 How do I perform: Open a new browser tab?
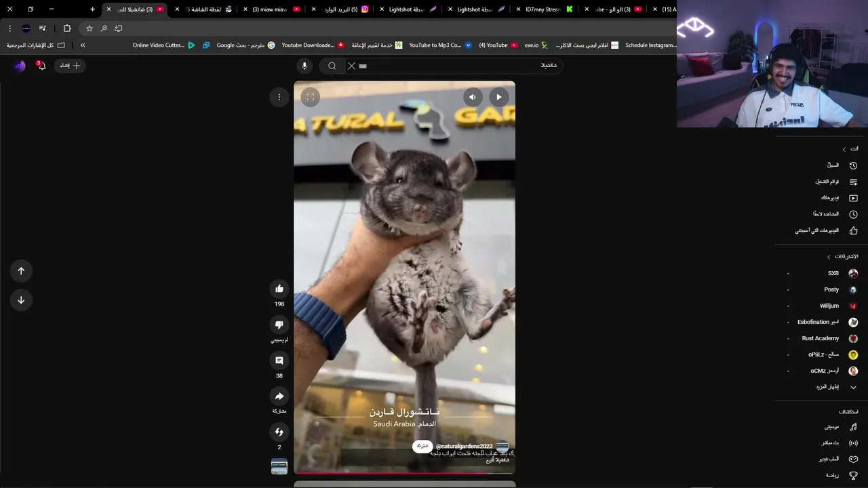click(x=93, y=9)
